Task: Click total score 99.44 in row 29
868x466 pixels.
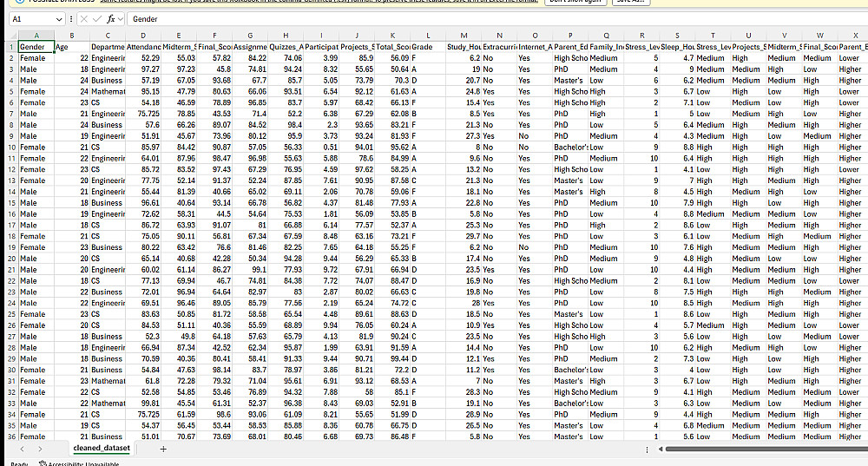Action: point(392,358)
